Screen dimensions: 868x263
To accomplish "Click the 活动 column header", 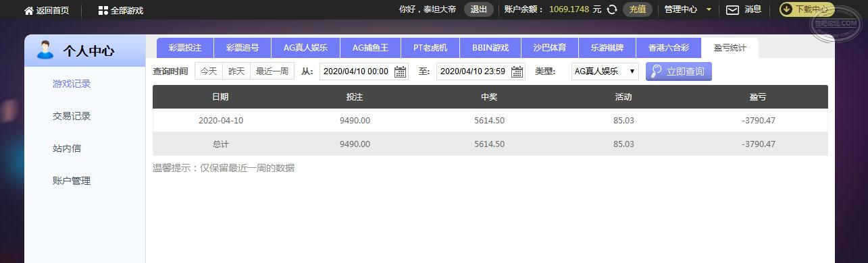I will tap(623, 97).
